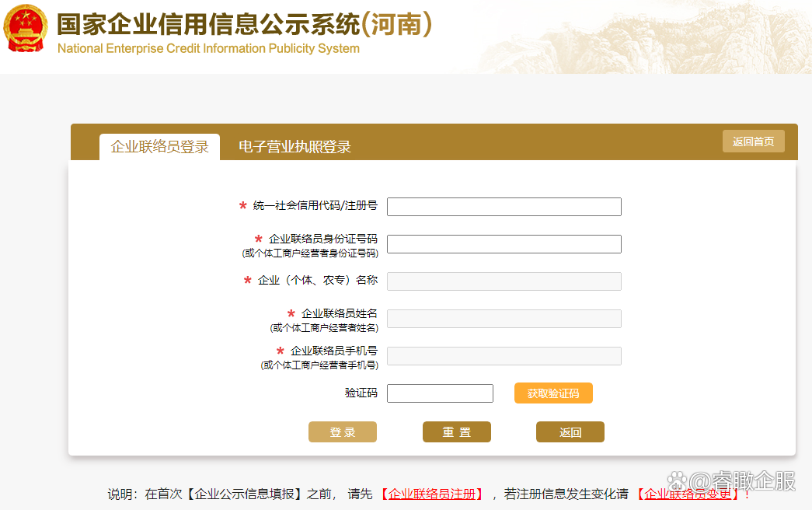
Task: Click the 返回 button below the form
Action: coord(570,431)
